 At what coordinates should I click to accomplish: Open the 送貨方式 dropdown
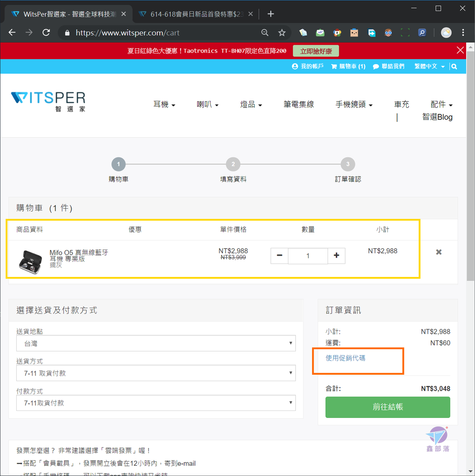click(x=156, y=373)
